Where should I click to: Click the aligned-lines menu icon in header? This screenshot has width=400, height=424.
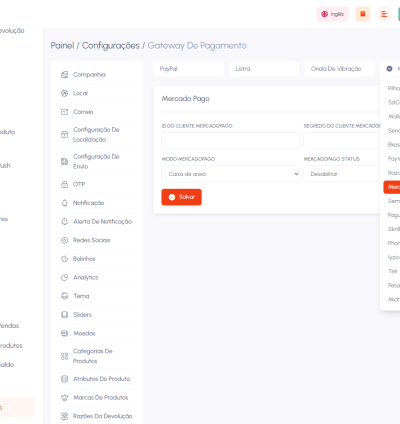(x=384, y=14)
